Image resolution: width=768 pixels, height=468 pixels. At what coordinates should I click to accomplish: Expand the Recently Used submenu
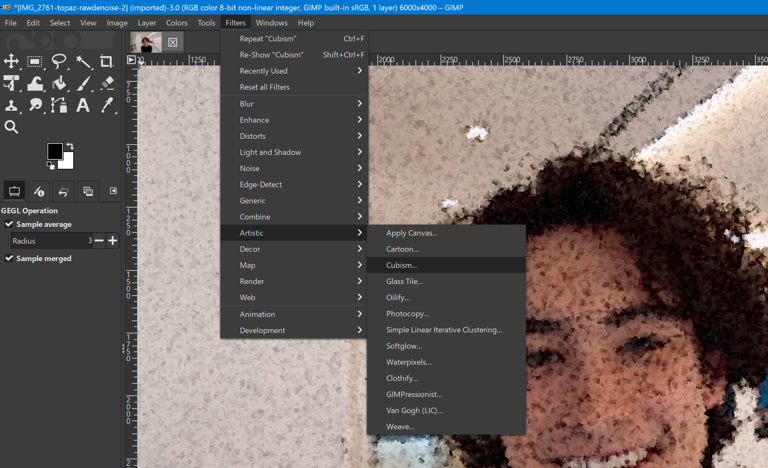[294, 71]
